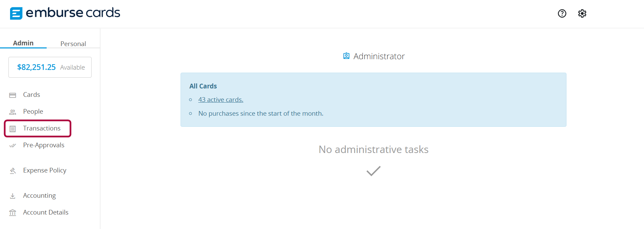Go to Transactions in the sidebar
The image size is (644, 229).
(x=42, y=128)
